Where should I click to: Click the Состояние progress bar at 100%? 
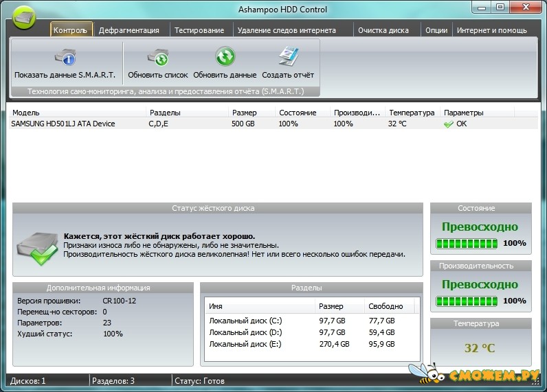pyautogui.click(x=467, y=244)
